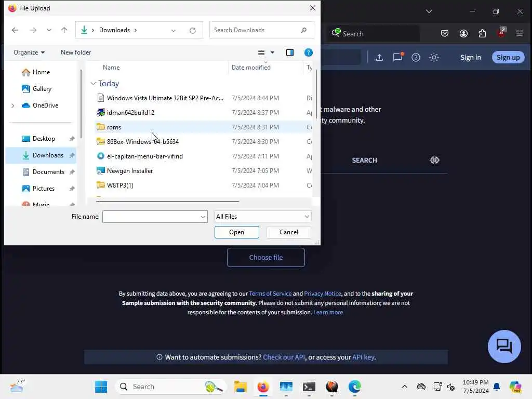Open file dialog Help

(x=309, y=52)
